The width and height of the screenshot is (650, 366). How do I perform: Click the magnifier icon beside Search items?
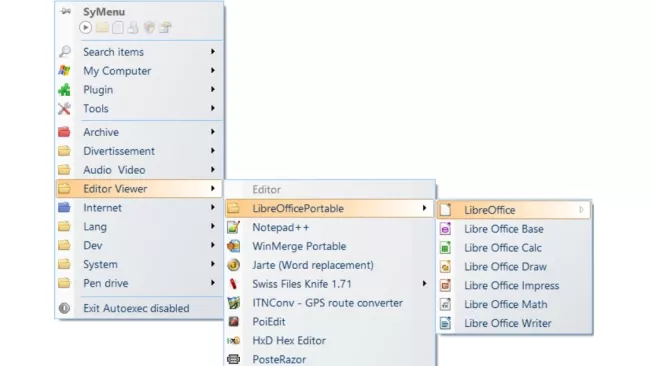[x=65, y=52]
